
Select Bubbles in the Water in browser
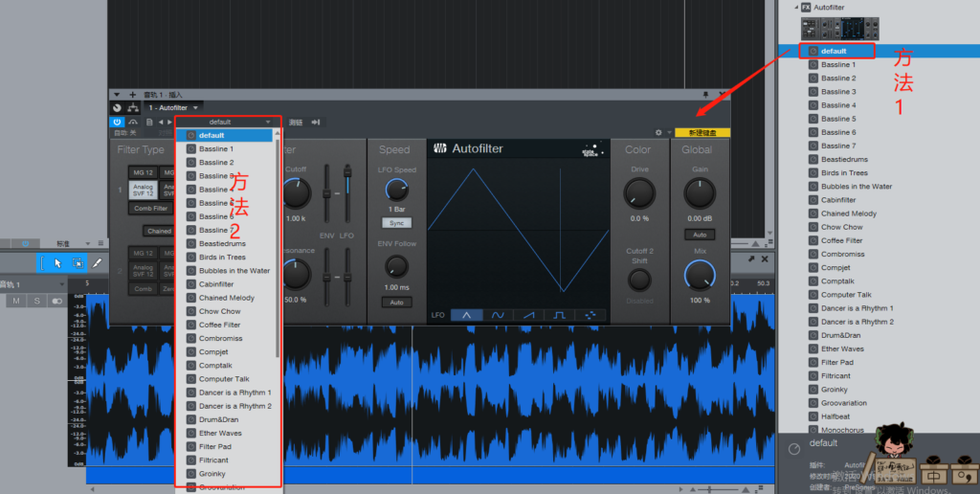(x=857, y=187)
